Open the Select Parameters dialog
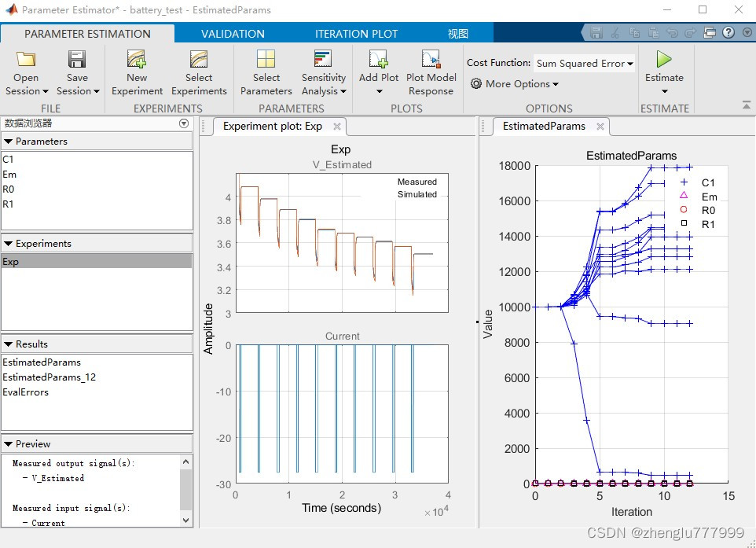Viewport: 756px width, 548px height. click(x=266, y=71)
